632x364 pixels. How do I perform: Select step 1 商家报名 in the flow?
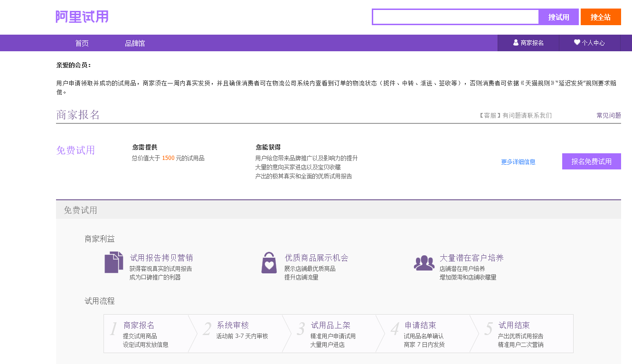146,334
